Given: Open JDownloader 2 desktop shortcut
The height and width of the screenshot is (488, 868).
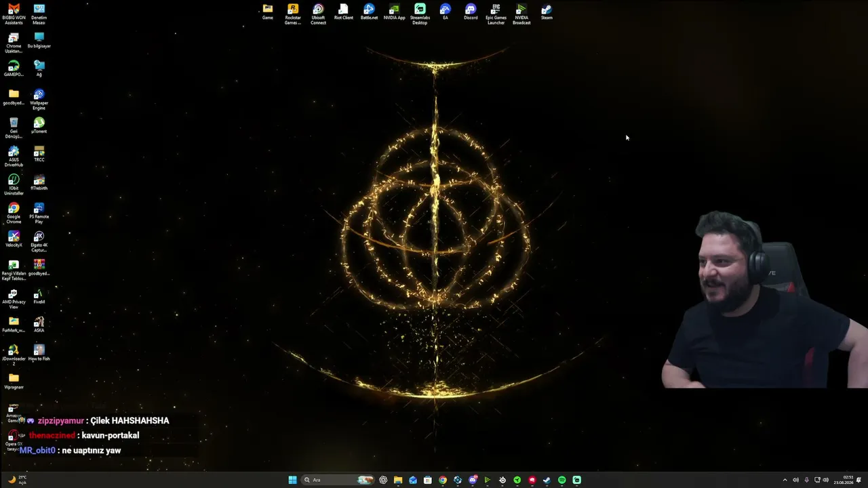Looking at the screenshot, I should pos(14,356).
